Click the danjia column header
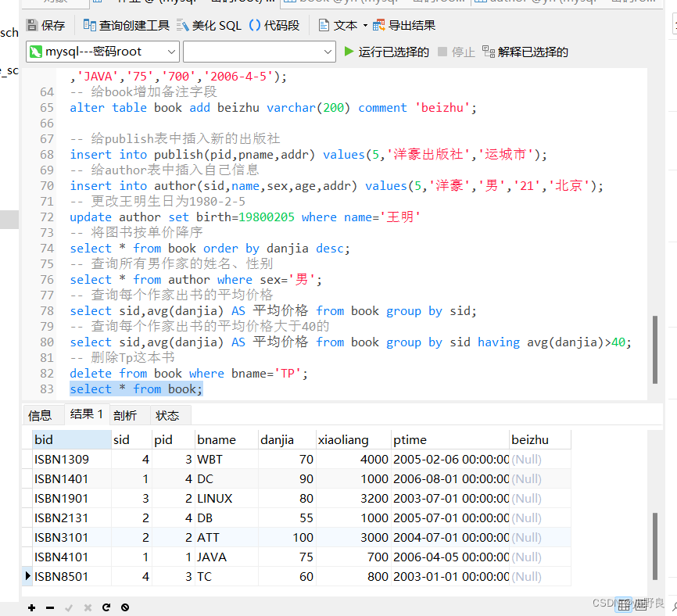This screenshot has height=616, width=677. [287, 439]
